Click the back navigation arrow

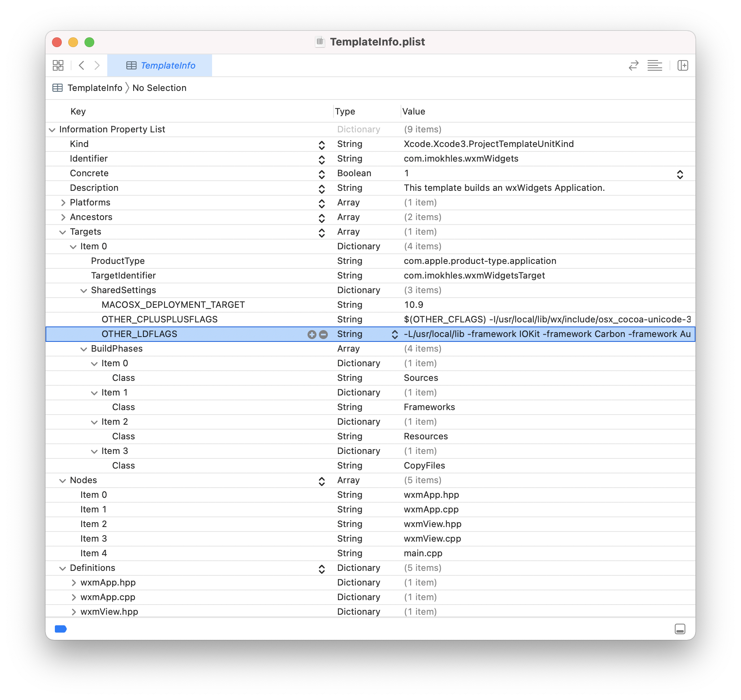82,65
